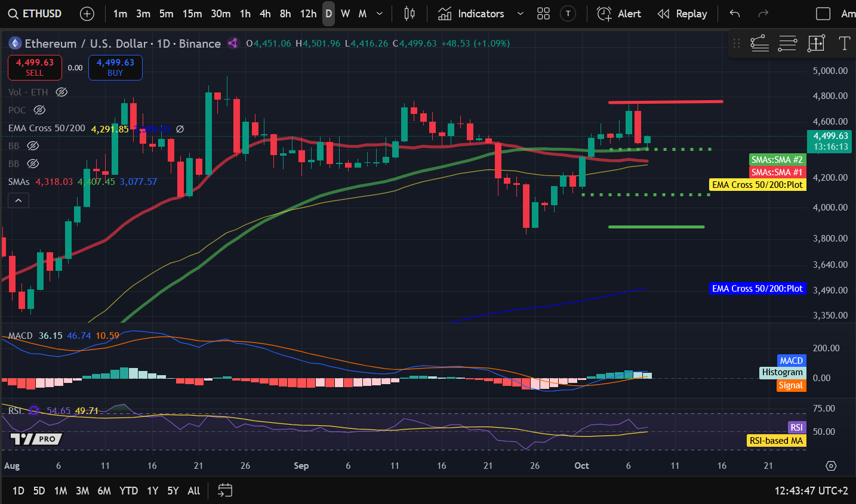The height and width of the screenshot is (504, 856).
Task: Switch to 4h timeframe
Action: coord(265,14)
